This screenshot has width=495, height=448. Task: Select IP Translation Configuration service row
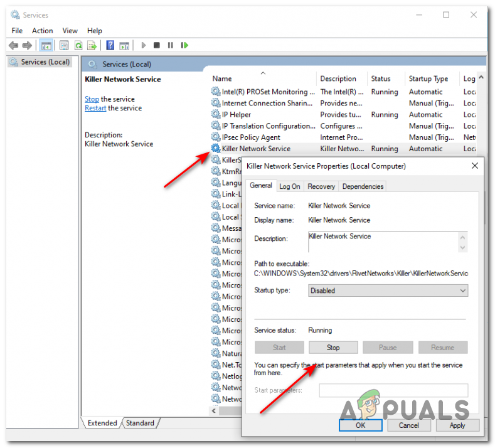[x=343, y=126]
